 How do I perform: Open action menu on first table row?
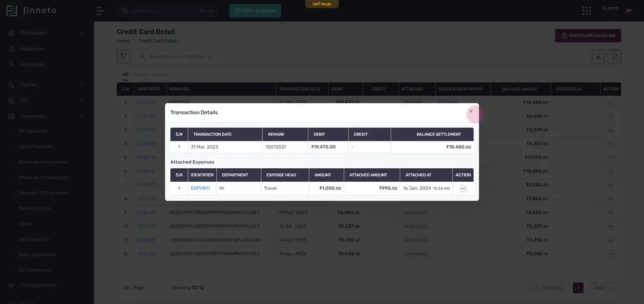[x=610, y=103]
